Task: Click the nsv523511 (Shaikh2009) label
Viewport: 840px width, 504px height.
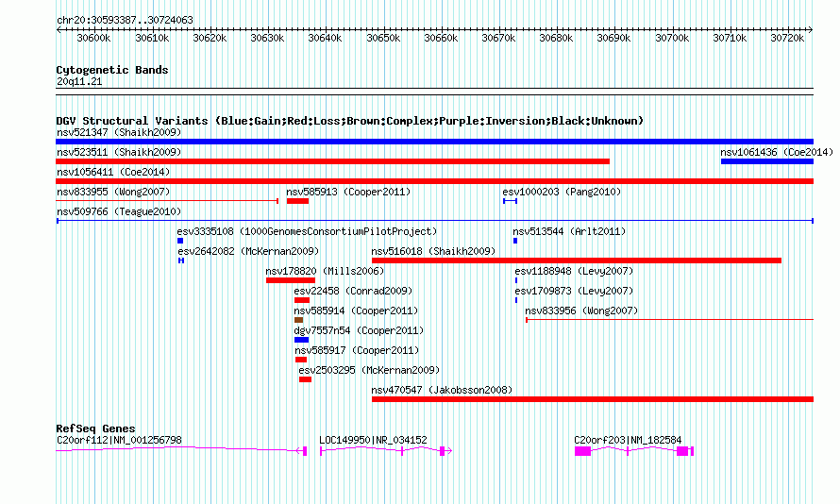Action: tap(119, 152)
